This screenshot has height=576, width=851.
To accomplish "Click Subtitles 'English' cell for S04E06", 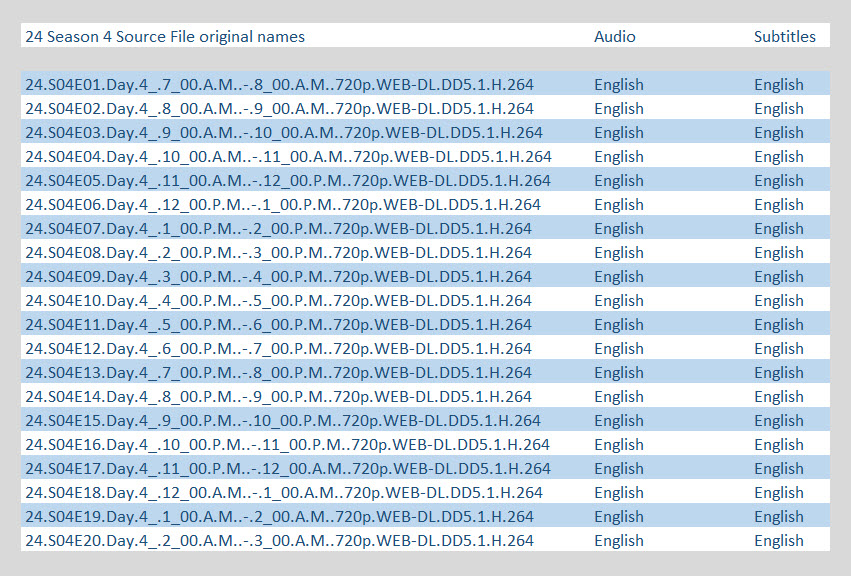I will (x=779, y=205).
